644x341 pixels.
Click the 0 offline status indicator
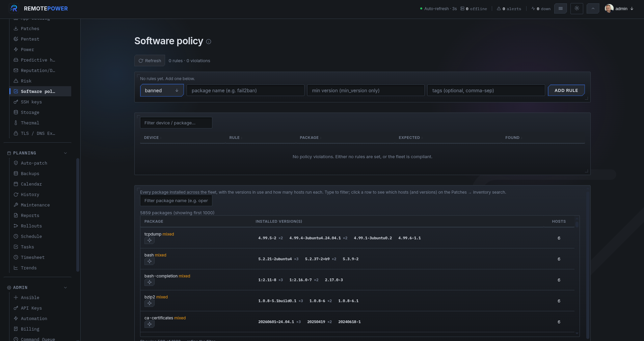474,9
